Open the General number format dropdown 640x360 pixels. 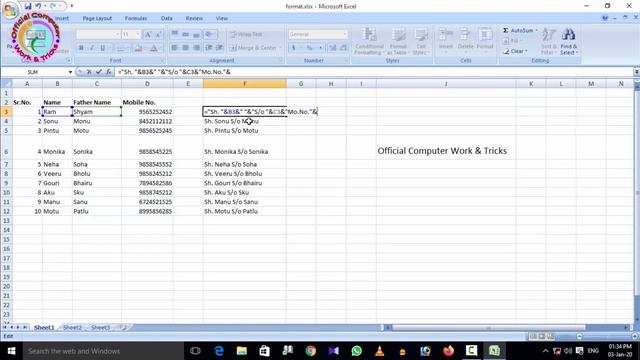[345, 34]
